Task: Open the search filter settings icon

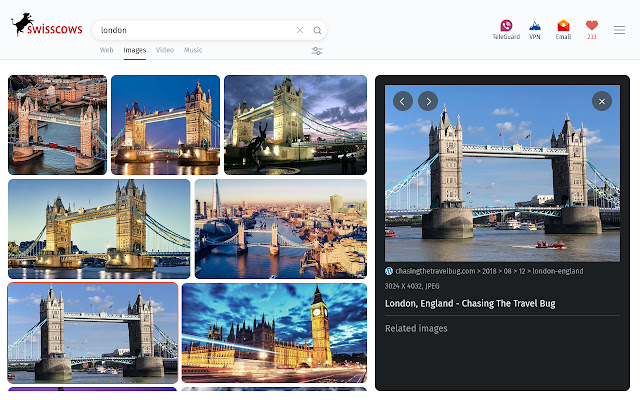Action: coord(317,51)
